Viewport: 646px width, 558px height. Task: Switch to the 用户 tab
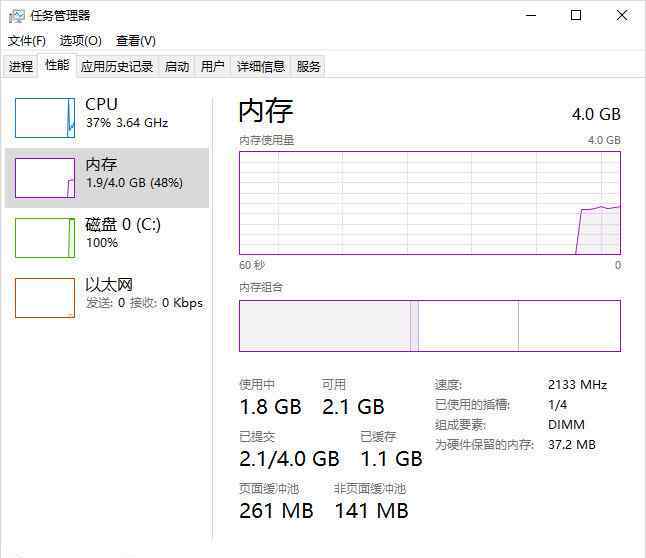point(212,67)
